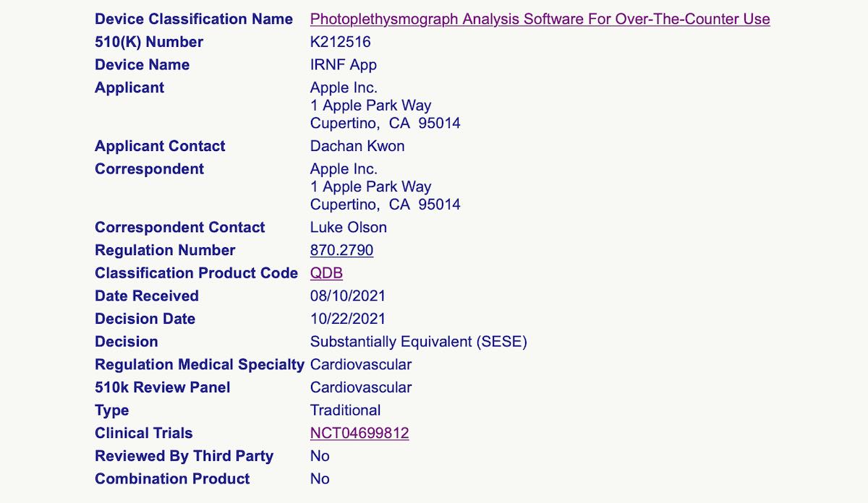
Task: Click the date received 08/10/2021
Action: 348,296
